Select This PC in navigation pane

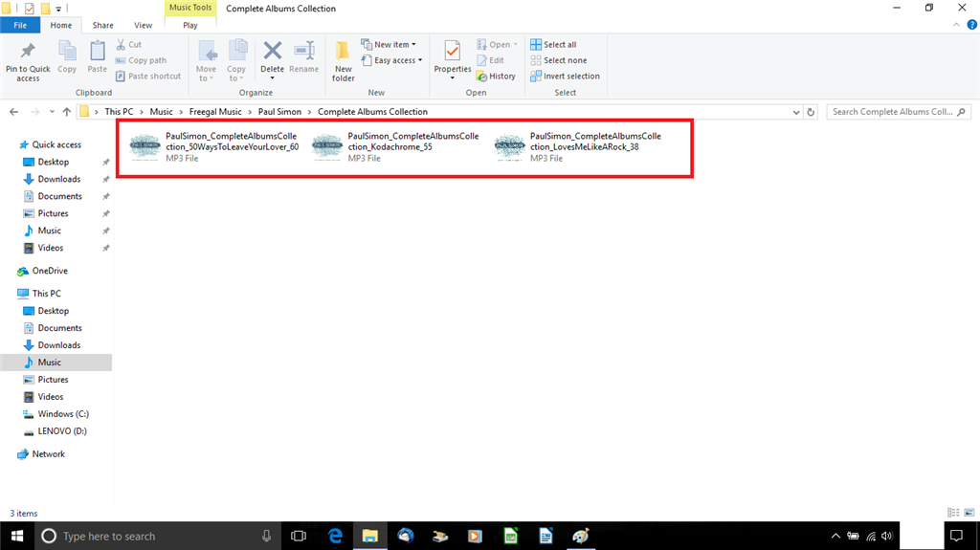[46, 293]
